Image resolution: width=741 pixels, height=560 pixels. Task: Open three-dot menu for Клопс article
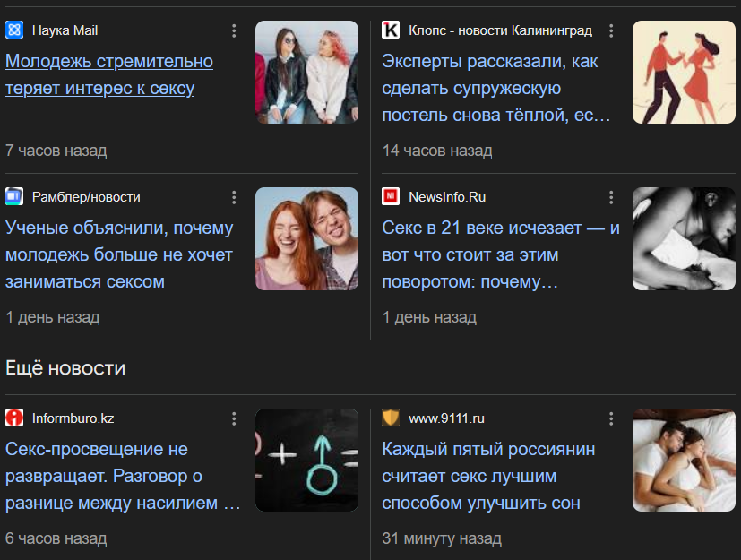coord(611,31)
